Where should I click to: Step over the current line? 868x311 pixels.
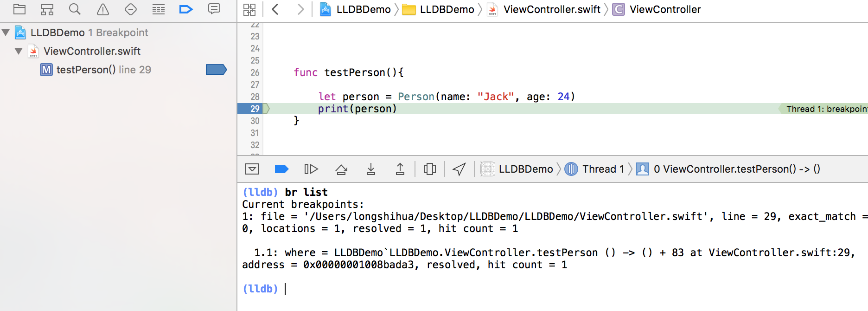(341, 169)
